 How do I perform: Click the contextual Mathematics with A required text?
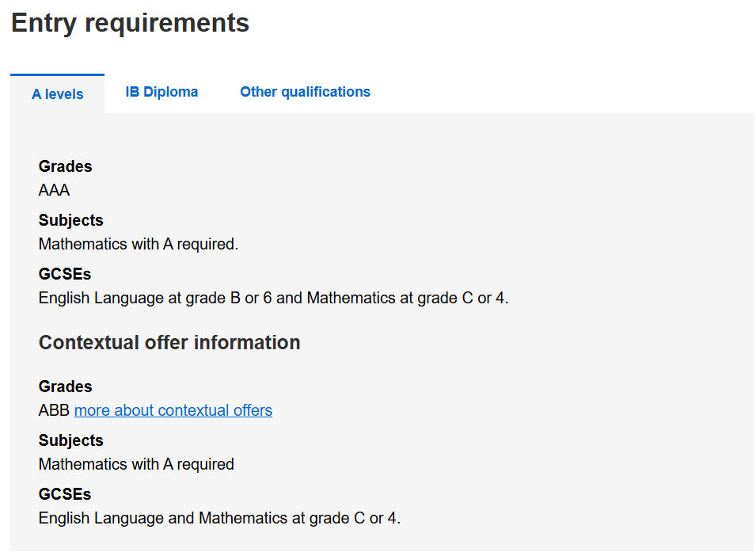[136, 464]
